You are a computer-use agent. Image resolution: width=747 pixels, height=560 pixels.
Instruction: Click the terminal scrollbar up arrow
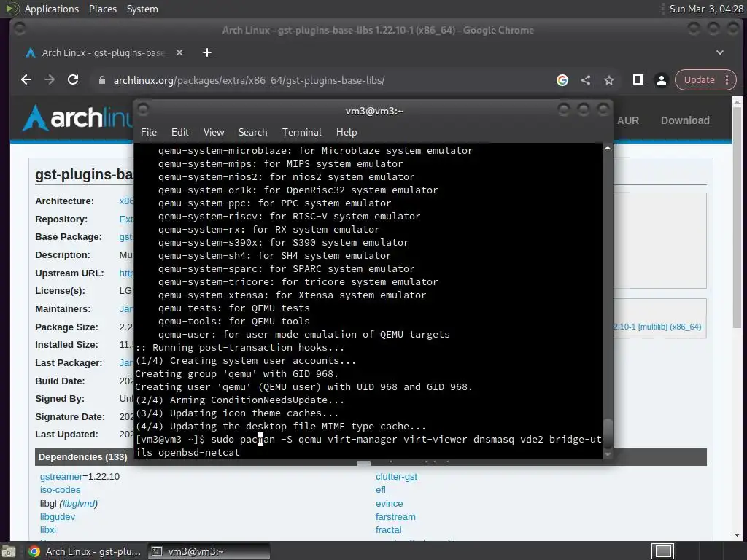pyautogui.click(x=608, y=149)
